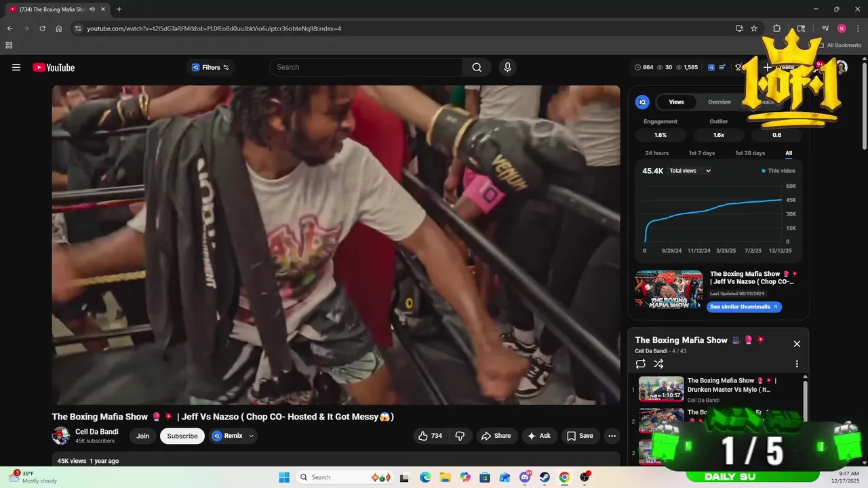
Task: Open the Chrome apps grid icon
Action: [9, 45]
